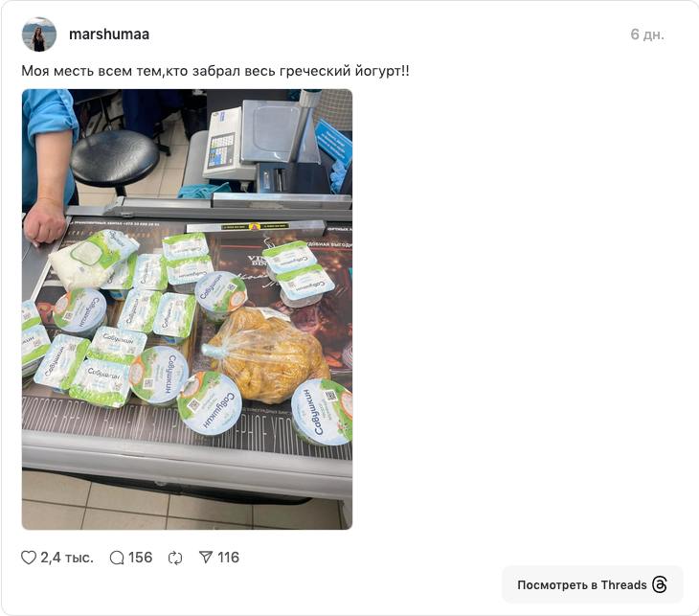
Task: Click the caption text about греческий йогурт
Action: (215, 71)
